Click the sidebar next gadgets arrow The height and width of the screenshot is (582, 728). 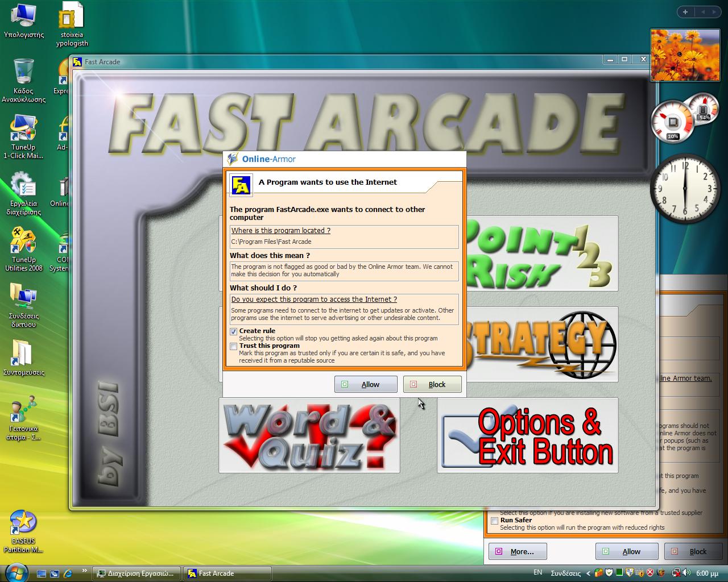coord(715,12)
